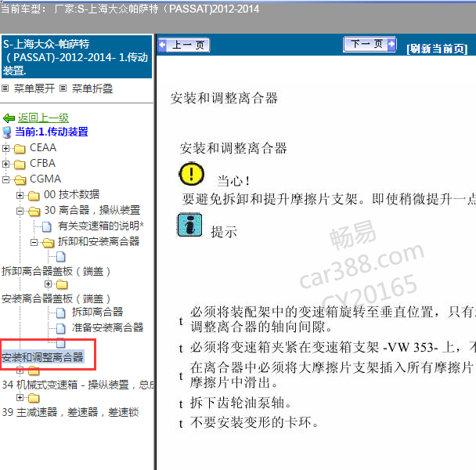Expand the 安装离合器盖板（端盖）folder node

coord(48,284)
